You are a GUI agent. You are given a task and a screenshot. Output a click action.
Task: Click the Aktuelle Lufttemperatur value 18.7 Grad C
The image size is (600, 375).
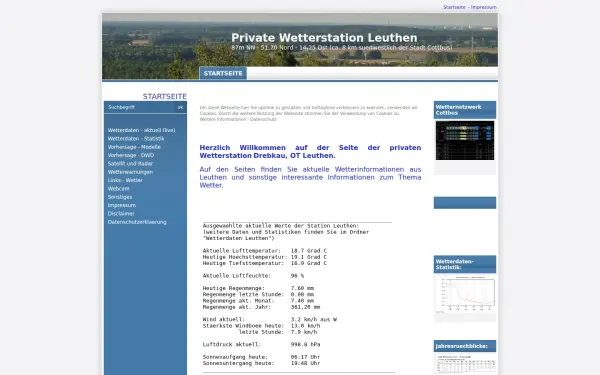coord(309,251)
